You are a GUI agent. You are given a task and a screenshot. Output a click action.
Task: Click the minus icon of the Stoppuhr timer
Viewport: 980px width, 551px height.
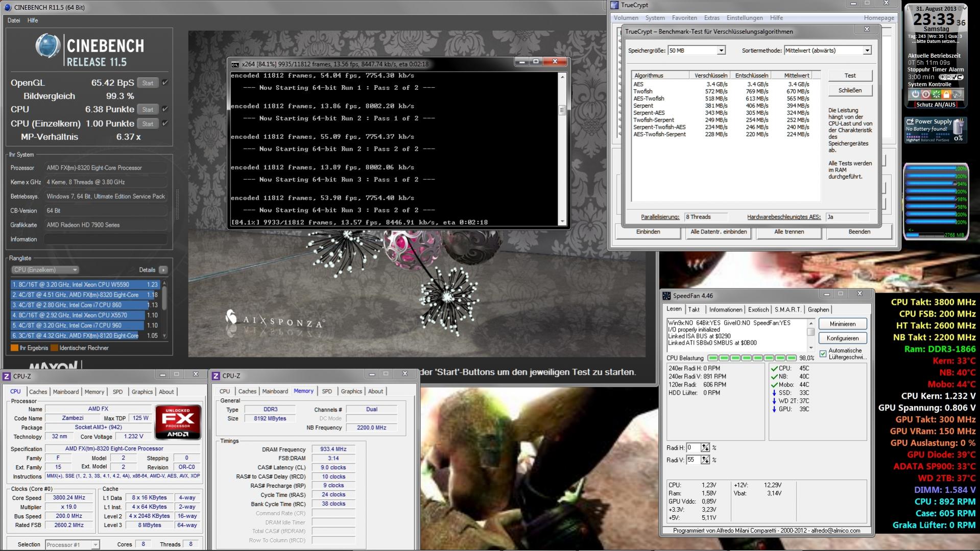(948, 77)
